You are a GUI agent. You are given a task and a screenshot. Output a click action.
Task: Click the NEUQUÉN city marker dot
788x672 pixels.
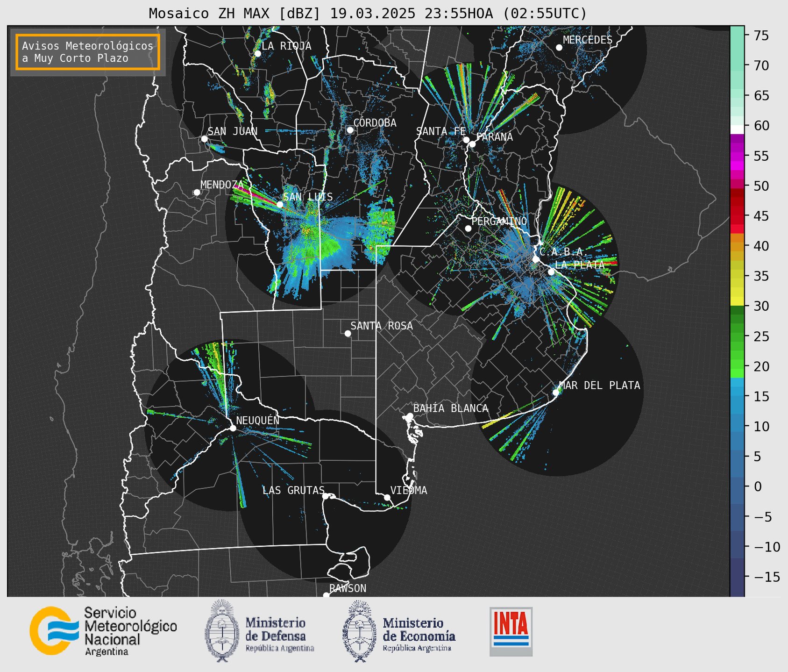point(233,428)
